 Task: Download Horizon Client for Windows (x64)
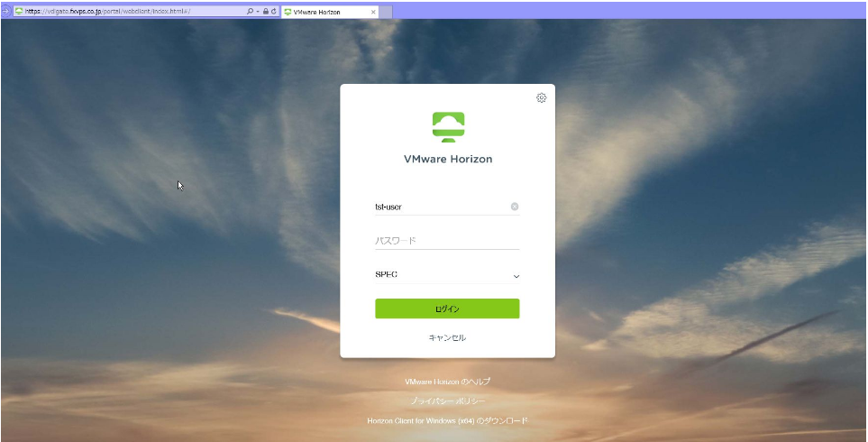click(447, 421)
